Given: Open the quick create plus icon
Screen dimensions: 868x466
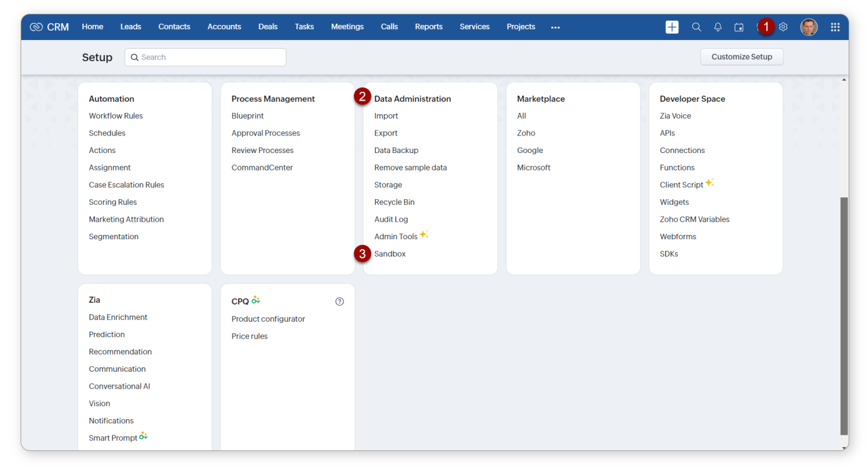Looking at the screenshot, I should [672, 27].
